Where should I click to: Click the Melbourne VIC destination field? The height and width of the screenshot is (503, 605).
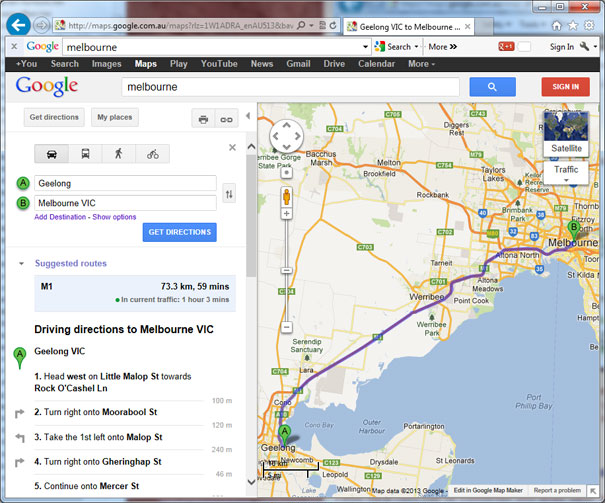tap(125, 203)
